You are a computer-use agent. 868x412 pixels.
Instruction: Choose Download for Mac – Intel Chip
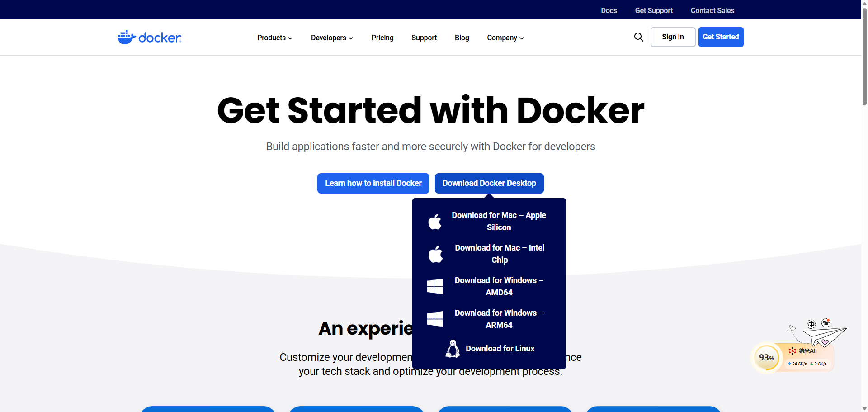tap(489, 254)
